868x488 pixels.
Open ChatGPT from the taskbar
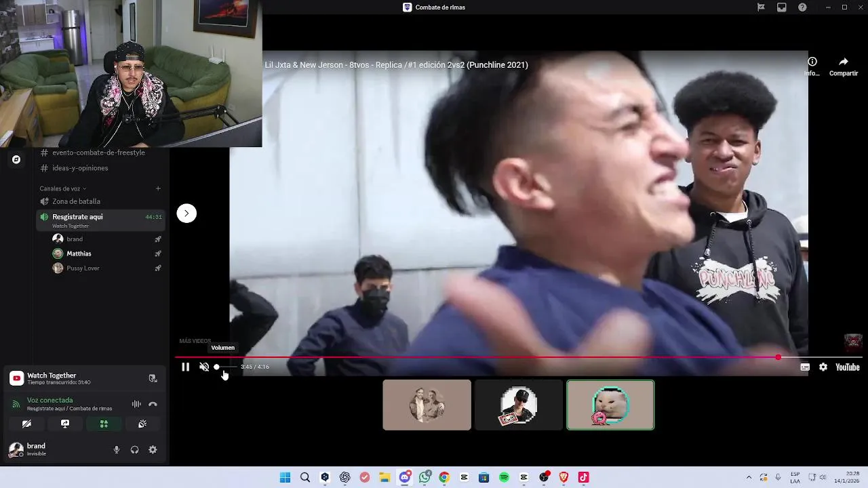tap(344, 477)
